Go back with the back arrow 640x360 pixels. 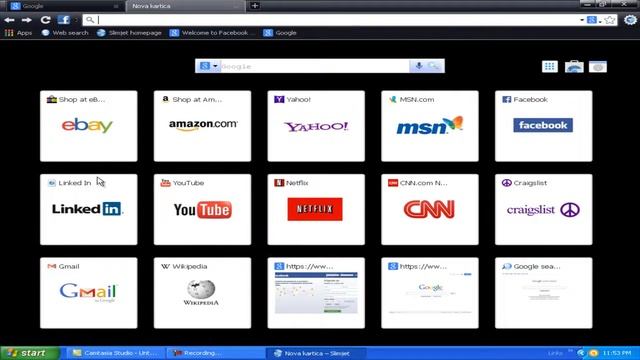click(x=9, y=20)
